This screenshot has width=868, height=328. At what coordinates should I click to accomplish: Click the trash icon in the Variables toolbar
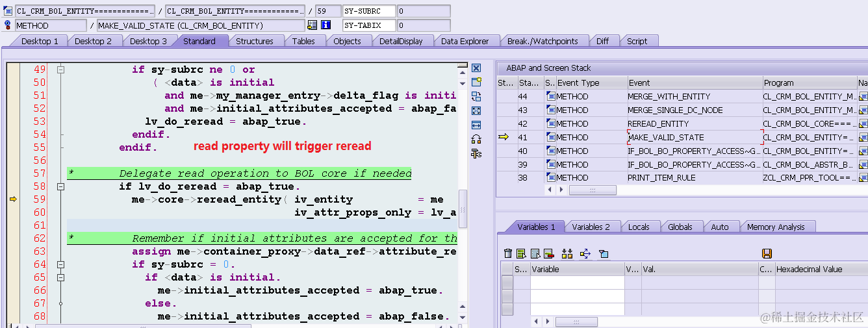pos(508,253)
